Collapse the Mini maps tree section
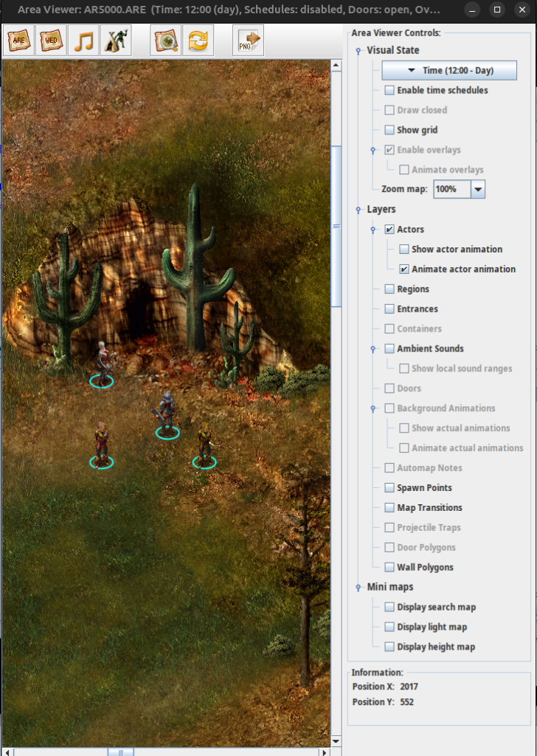 (359, 588)
